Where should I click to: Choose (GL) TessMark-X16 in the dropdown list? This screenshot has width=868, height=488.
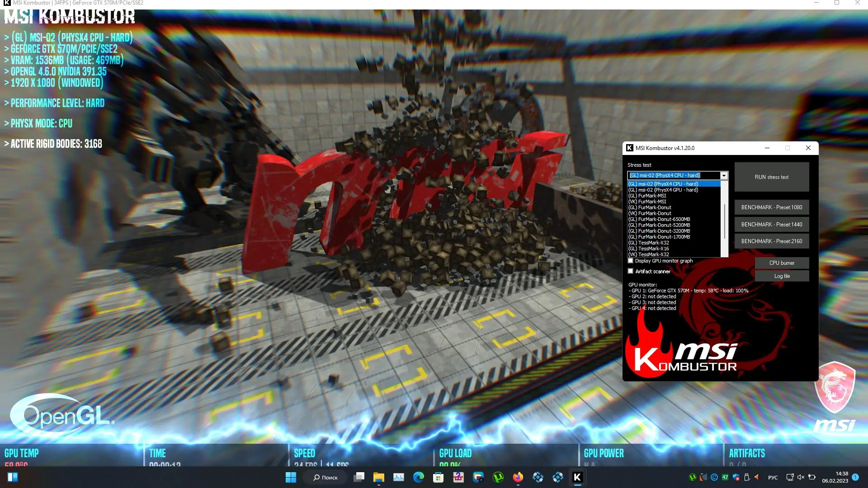(648, 249)
